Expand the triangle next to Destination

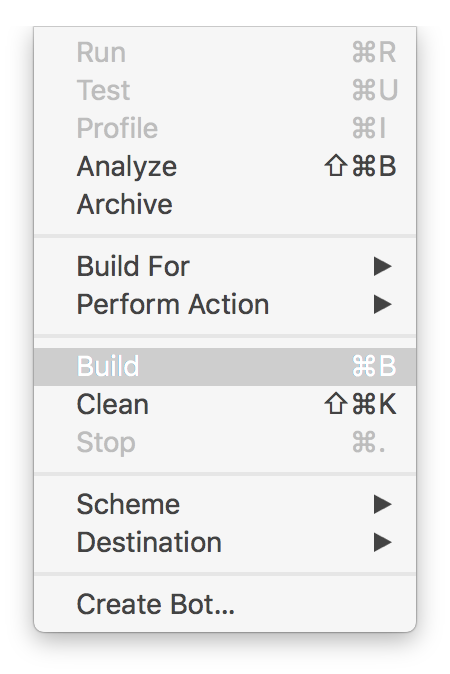pyautogui.click(x=383, y=542)
